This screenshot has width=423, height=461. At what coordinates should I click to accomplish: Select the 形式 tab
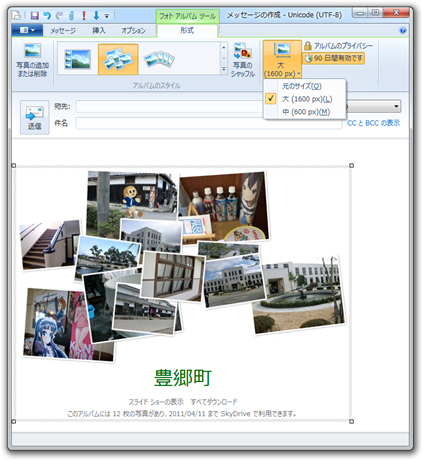[x=187, y=31]
